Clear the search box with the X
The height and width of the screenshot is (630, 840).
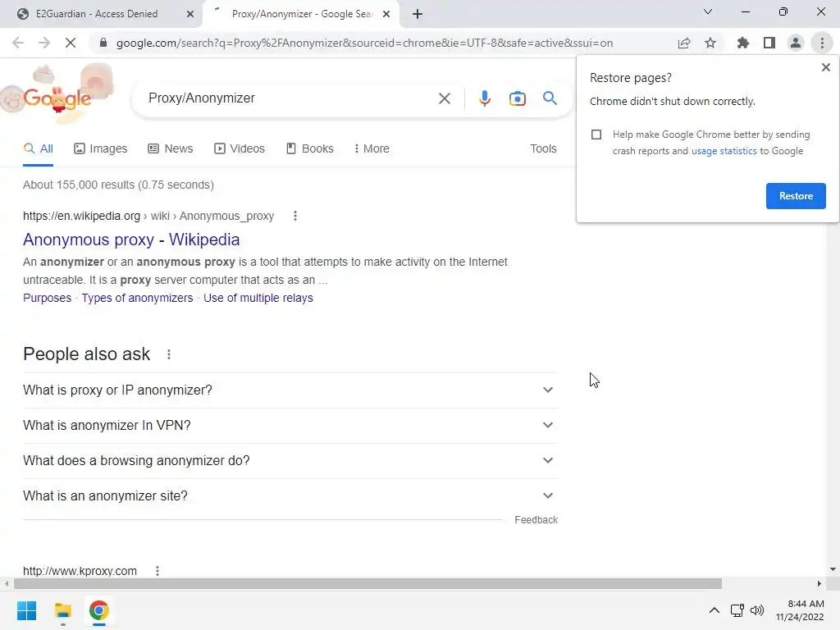tap(444, 98)
